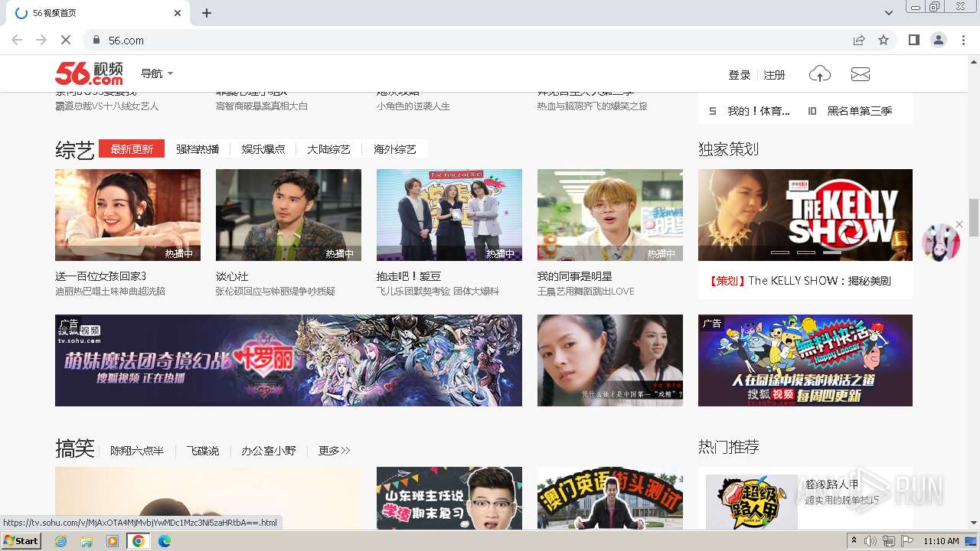Screen dimensions: 980x551
Task: Click the page vertical scrollbar thumb
Action: click(x=973, y=218)
